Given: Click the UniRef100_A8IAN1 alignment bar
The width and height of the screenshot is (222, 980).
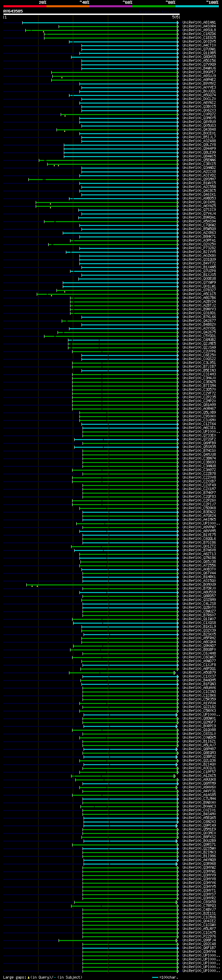Looking at the screenshot, I should point(100,23).
